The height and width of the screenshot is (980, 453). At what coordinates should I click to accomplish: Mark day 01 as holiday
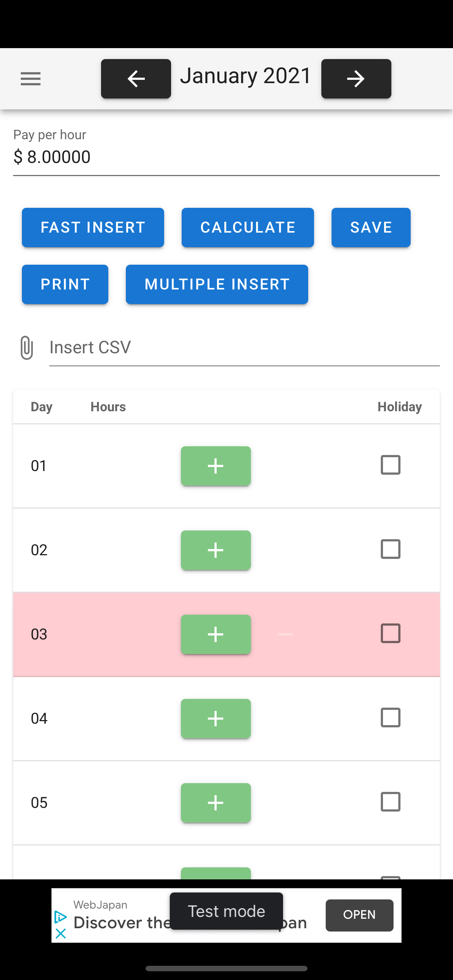tap(390, 465)
